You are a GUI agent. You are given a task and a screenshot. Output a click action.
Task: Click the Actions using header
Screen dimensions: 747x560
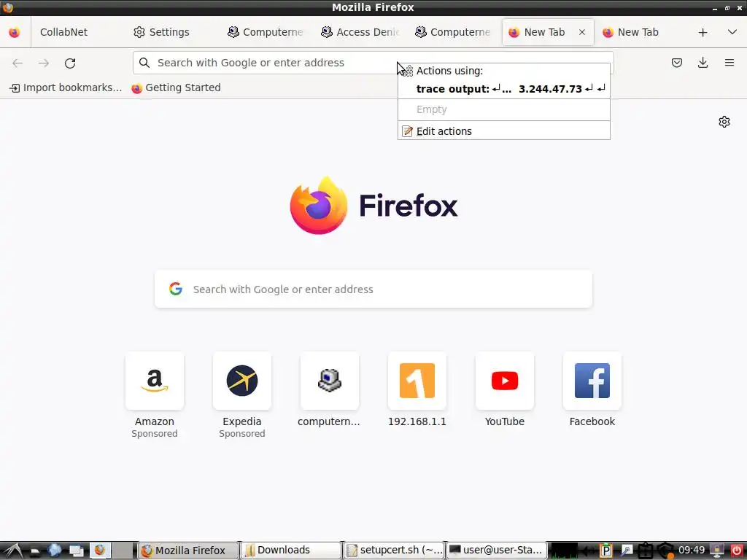[x=449, y=71]
